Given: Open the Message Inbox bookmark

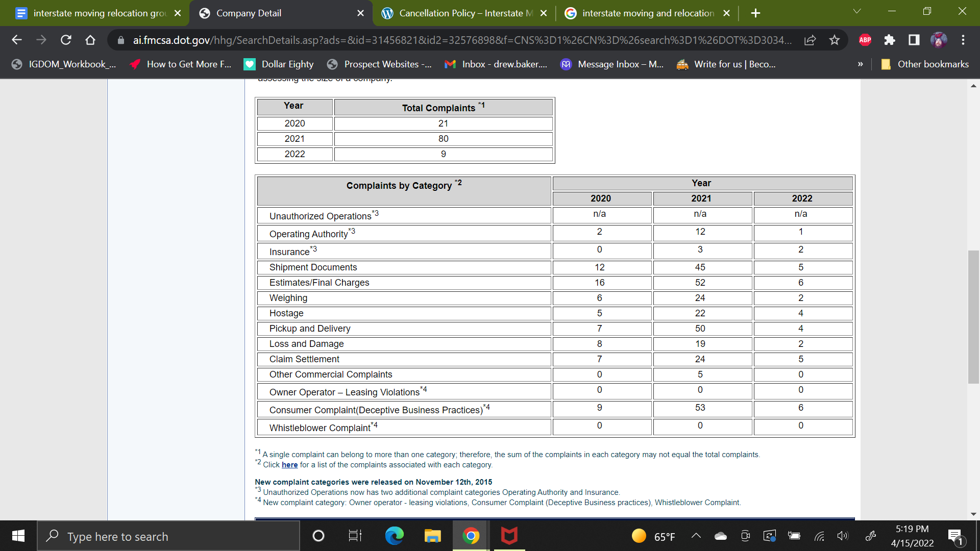Looking at the screenshot, I should point(612,64).
